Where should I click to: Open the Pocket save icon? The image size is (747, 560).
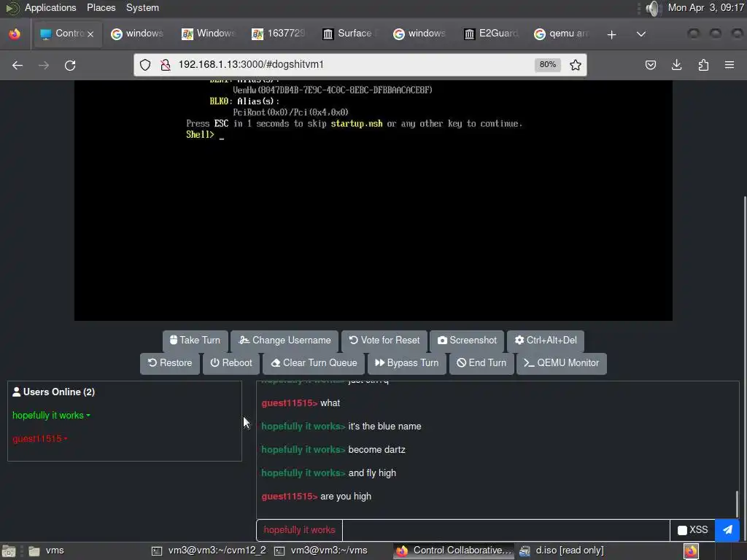[650, 65]
